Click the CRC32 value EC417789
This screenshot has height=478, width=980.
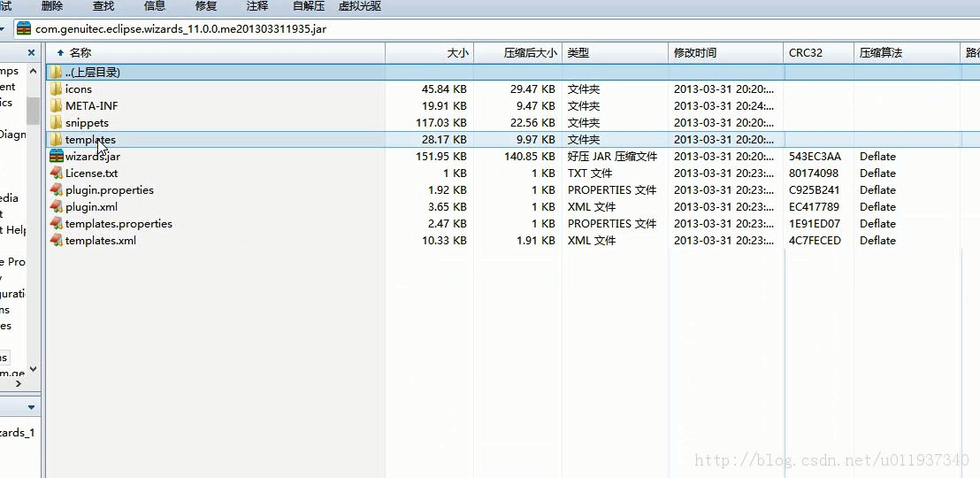815,207
